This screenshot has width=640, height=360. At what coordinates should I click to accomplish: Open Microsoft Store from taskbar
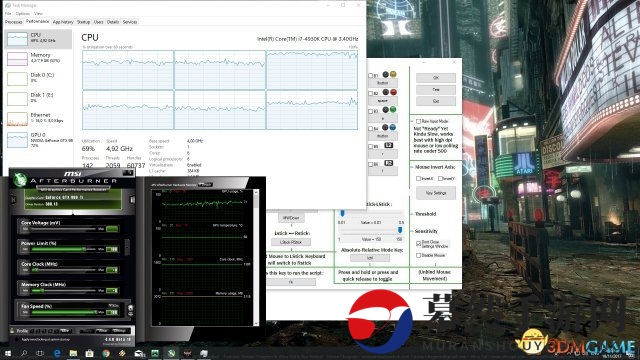[x=89, y=353]
